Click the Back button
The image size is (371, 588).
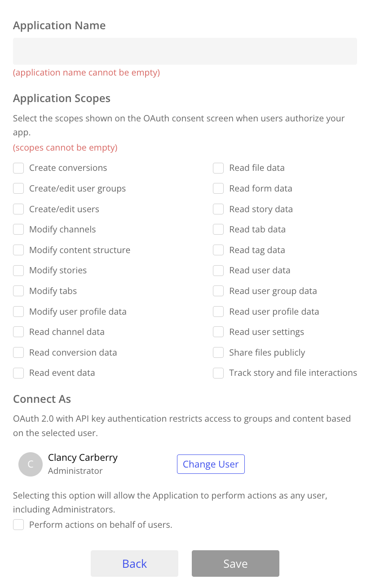pyautogui.click(x=134, y=564)
